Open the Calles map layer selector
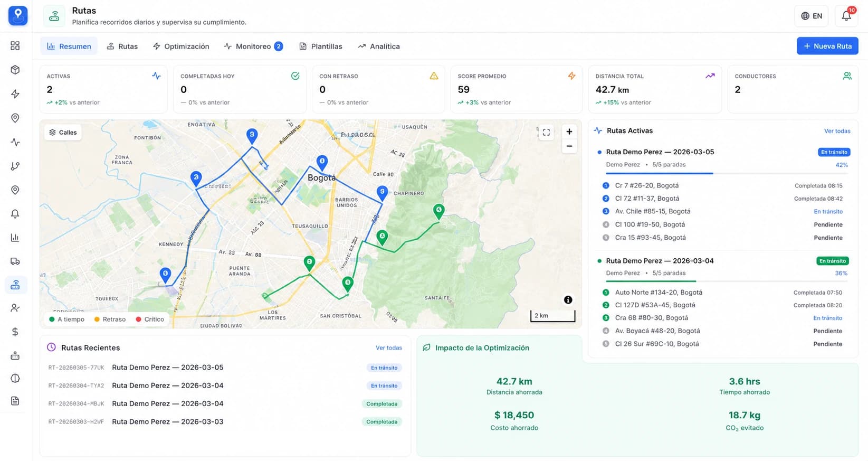This screenshot has width=868, height=461. coord(63,133)
